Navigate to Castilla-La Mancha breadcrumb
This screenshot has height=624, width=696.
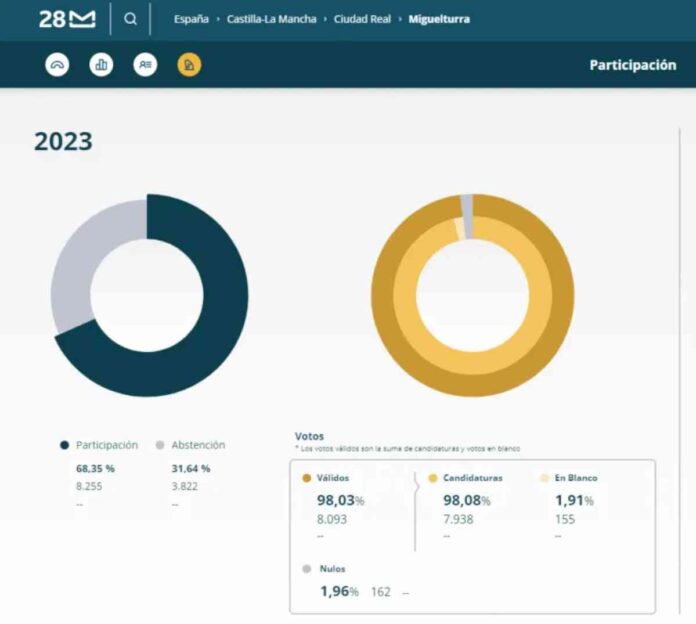(x=272, y=19)
